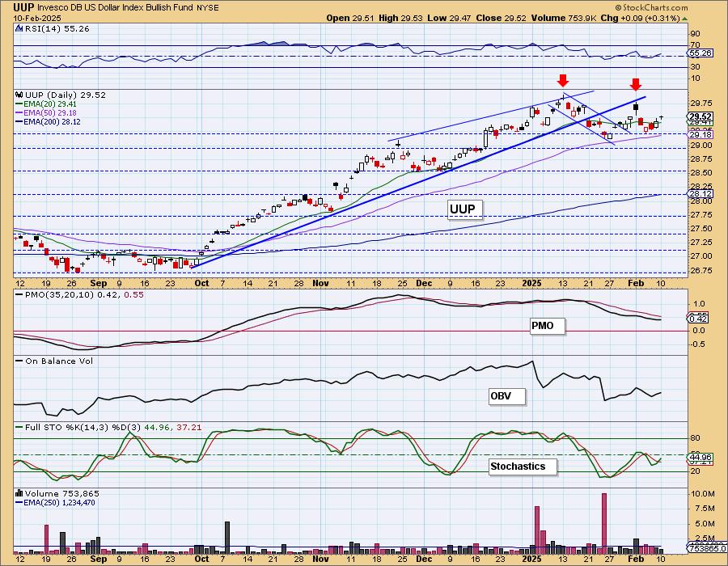Click the Chg +0.09 (+0.31%) value

click(640, 18)
